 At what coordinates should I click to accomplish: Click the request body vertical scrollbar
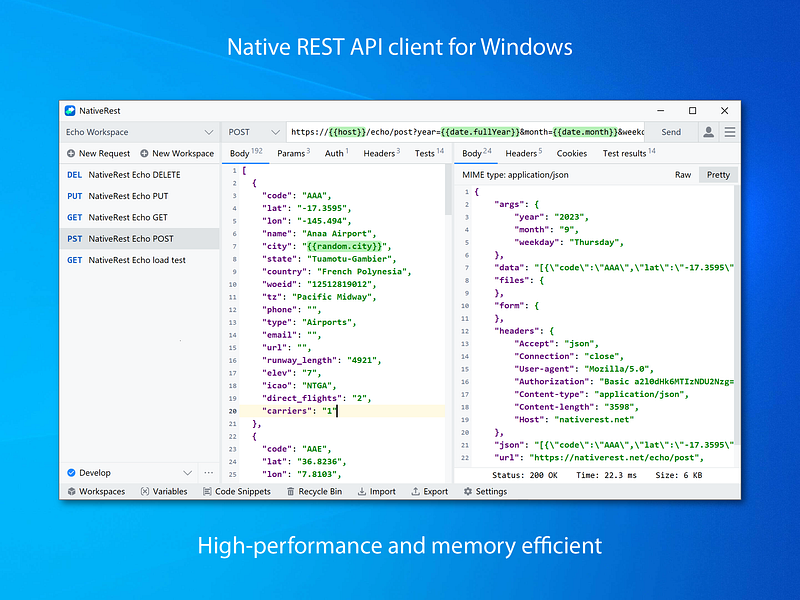pyautogui.click(x=448, y=190)
